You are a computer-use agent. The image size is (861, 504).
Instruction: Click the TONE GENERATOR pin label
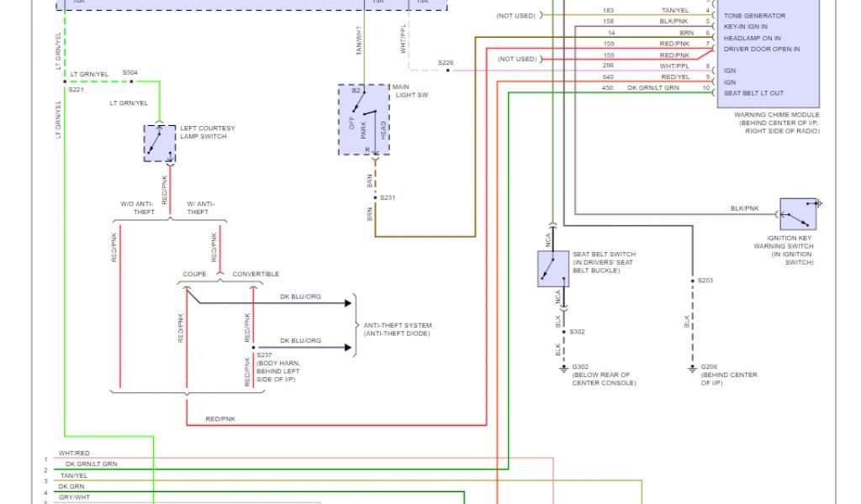coord(754,16)
